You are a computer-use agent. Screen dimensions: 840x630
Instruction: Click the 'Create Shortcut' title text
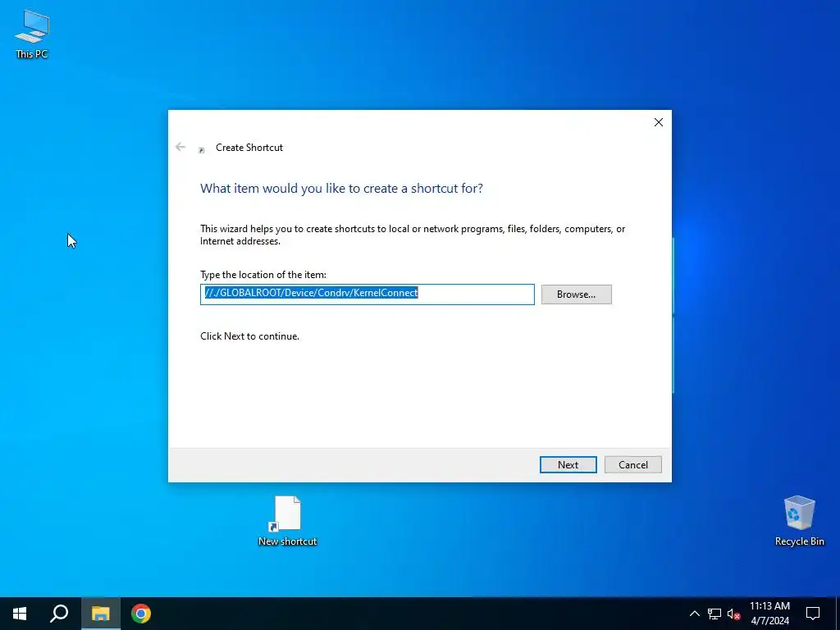pos(249,148)
